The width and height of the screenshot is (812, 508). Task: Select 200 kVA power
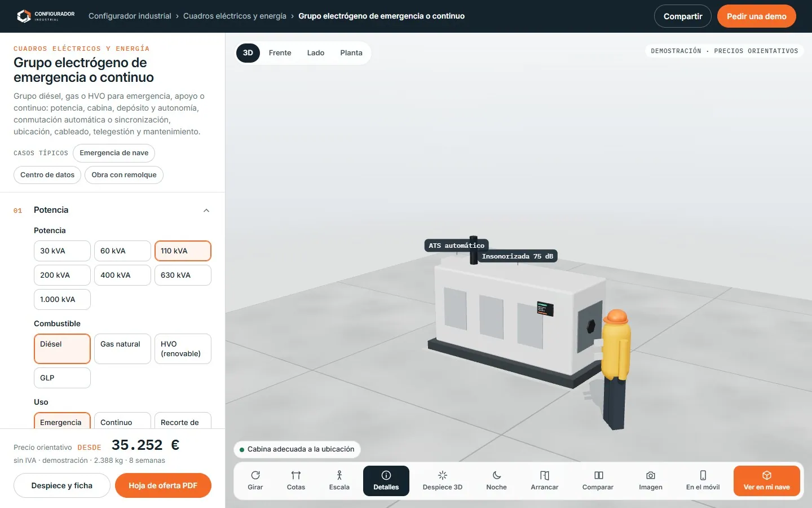coord(62,275)
